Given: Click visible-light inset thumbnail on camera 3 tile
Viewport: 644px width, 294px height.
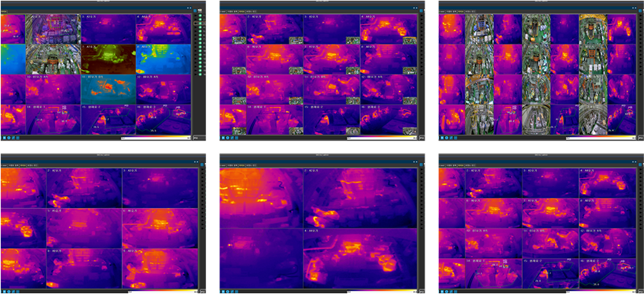Looking at the screenshot, I should click(353, 40).
